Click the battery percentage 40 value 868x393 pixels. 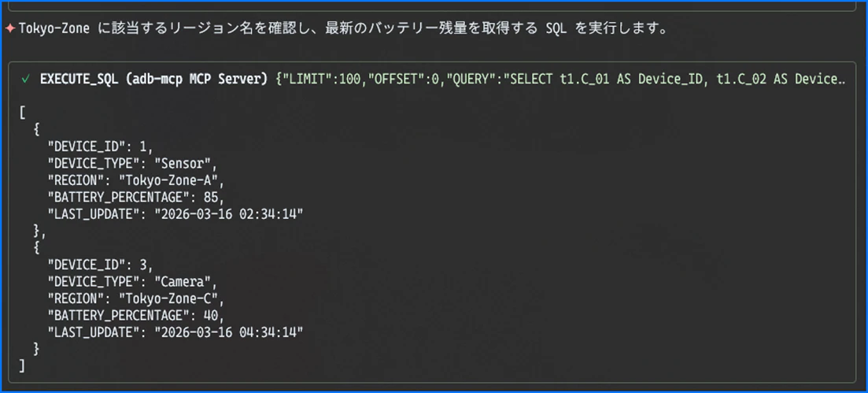coord(216,315)
